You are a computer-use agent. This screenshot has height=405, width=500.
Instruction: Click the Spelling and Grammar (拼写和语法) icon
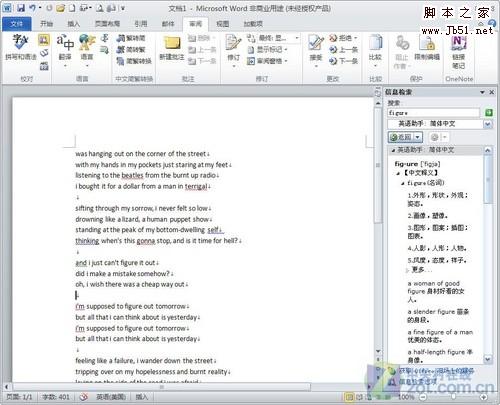tap(20, 41)
